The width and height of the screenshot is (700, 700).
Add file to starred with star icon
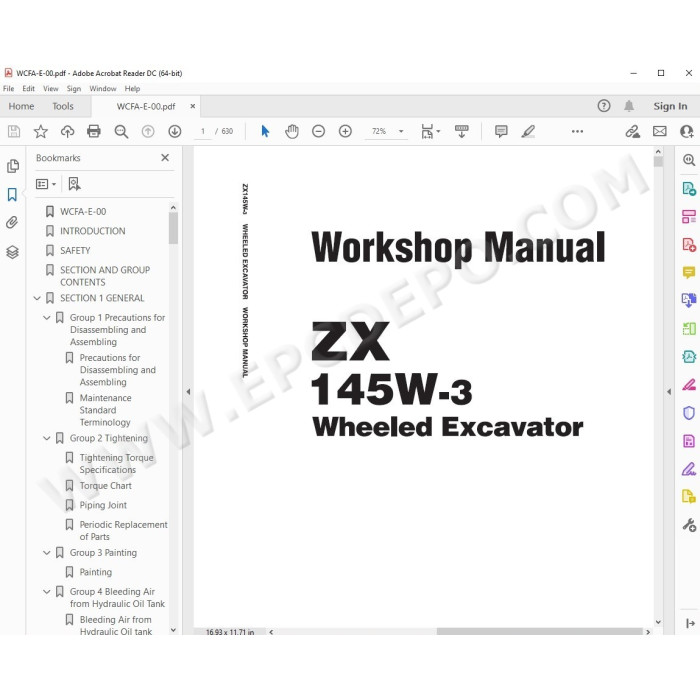[x=41, y=131]
